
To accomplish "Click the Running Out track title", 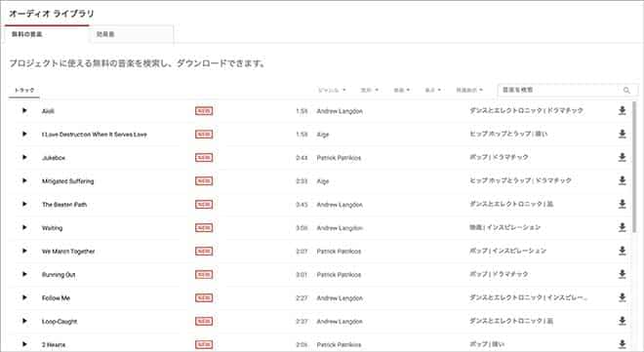I will (59, 275).
